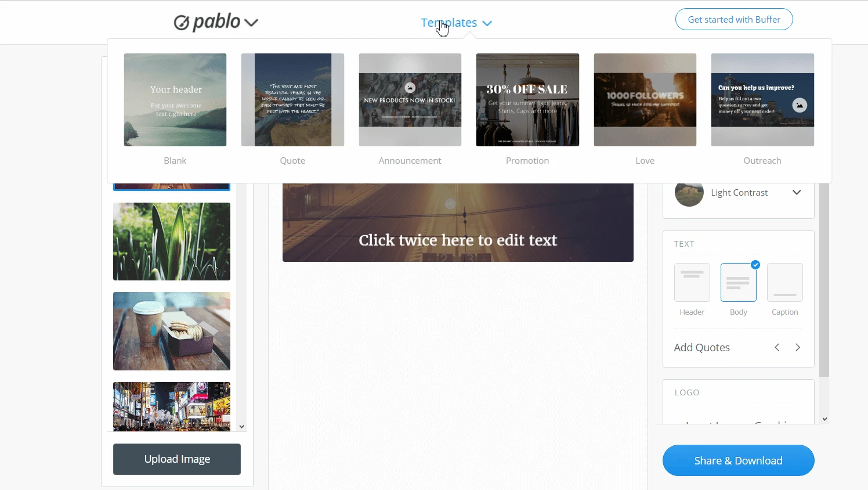Click the Light Contrast filter preview icon

coord(689,193)
